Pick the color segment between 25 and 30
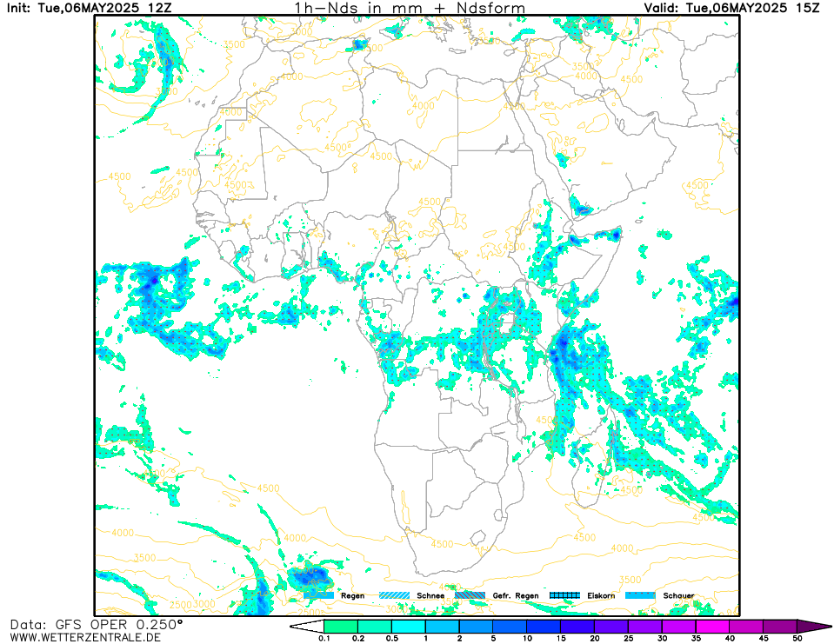 click(x=644, y=627)
